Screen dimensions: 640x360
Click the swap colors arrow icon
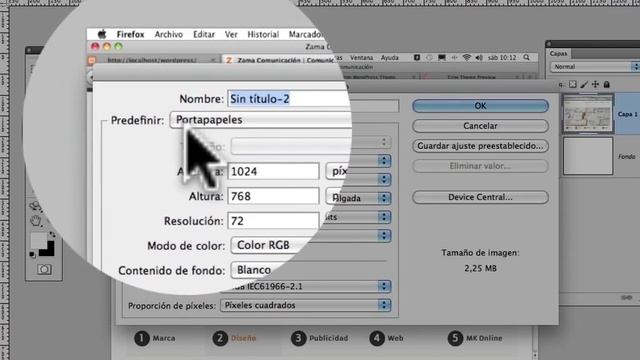(52, 235)
